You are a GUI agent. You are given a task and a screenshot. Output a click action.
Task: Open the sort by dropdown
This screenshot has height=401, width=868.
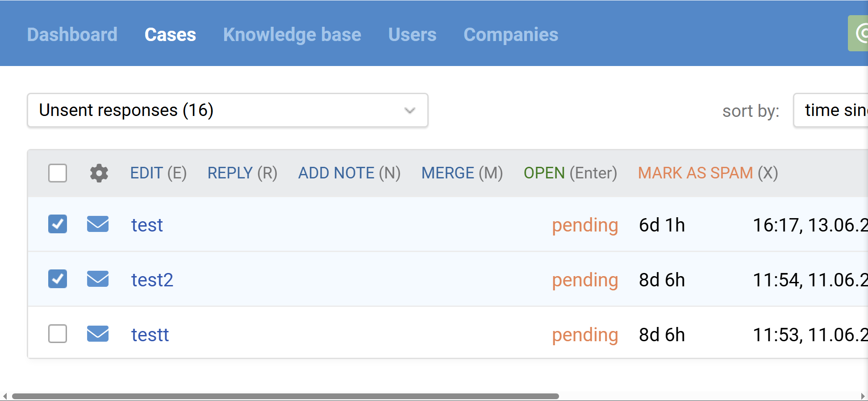(x=831, y=110)
